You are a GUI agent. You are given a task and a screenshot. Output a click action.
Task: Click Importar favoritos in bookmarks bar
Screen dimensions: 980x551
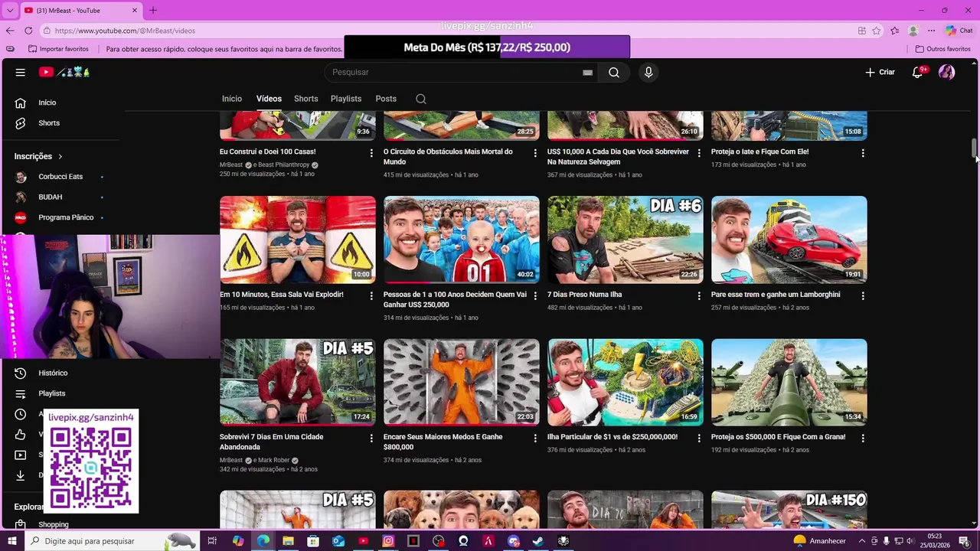point(58,49)
